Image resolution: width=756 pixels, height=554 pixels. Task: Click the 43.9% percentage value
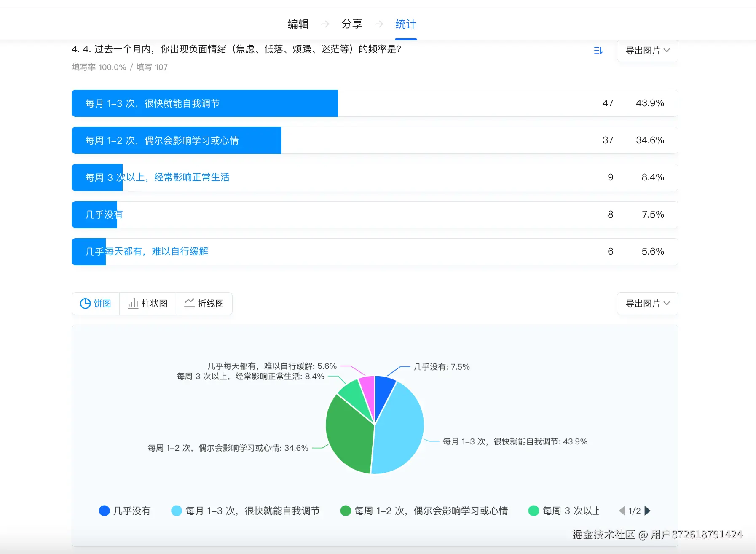(x=650, y=103)
